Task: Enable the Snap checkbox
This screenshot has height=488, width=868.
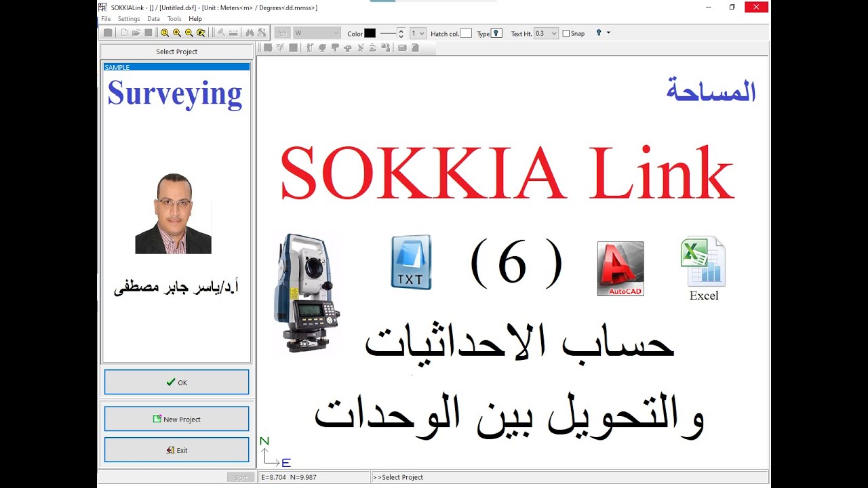Action: (566, 33)
